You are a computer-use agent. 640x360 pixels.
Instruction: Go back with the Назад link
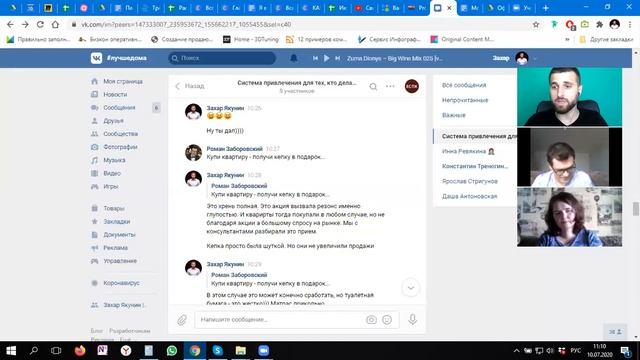point(190,86)
